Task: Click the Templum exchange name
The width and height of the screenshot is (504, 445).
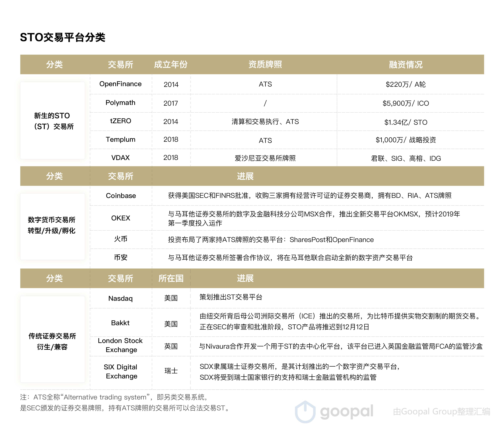Action: tap(120, 139)
